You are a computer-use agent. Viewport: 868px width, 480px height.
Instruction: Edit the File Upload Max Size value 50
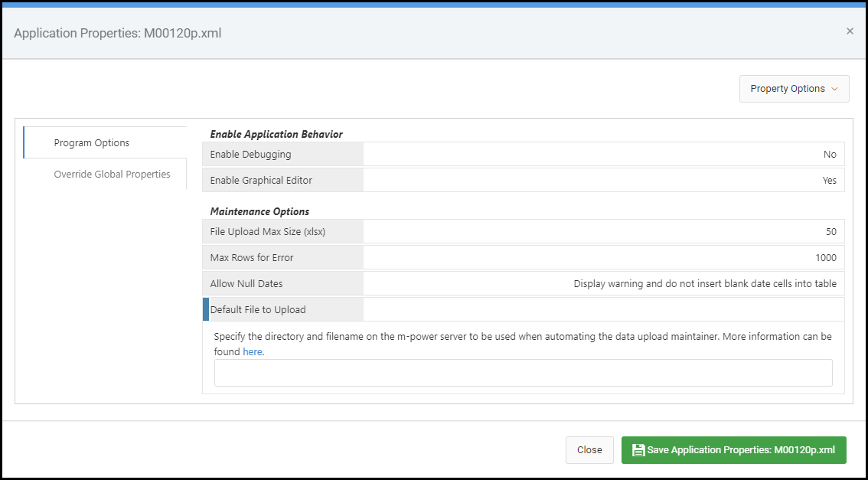(831, 232)
